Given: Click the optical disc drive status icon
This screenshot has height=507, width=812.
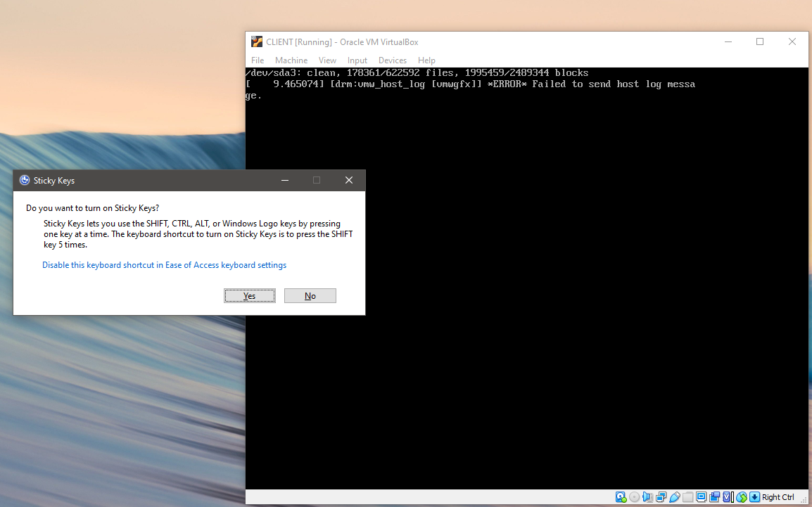Looking at the screenshot, I should (635, 497).
